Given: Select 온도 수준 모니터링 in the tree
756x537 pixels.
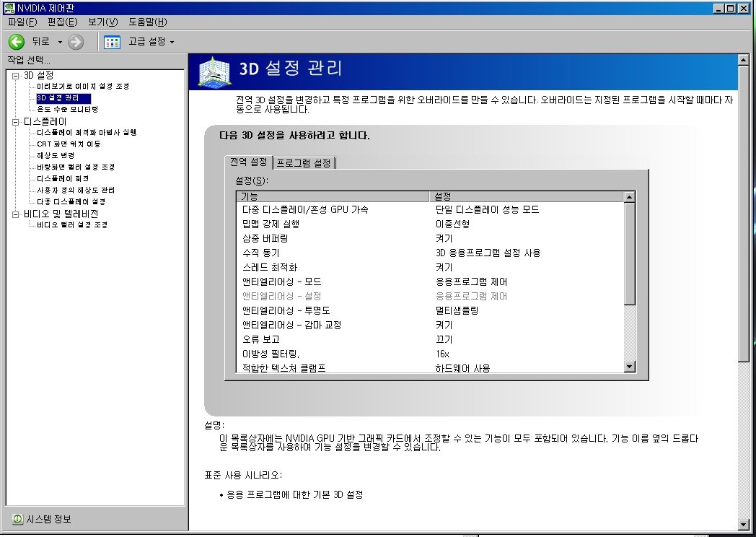Looking at the screenshot, I should (68, 110).
